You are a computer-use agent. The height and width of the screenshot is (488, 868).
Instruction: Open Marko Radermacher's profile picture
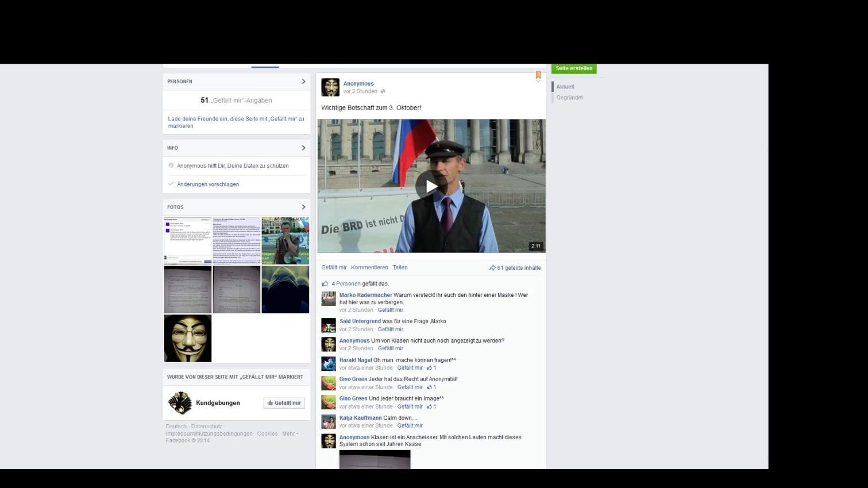tap(329, 299)
